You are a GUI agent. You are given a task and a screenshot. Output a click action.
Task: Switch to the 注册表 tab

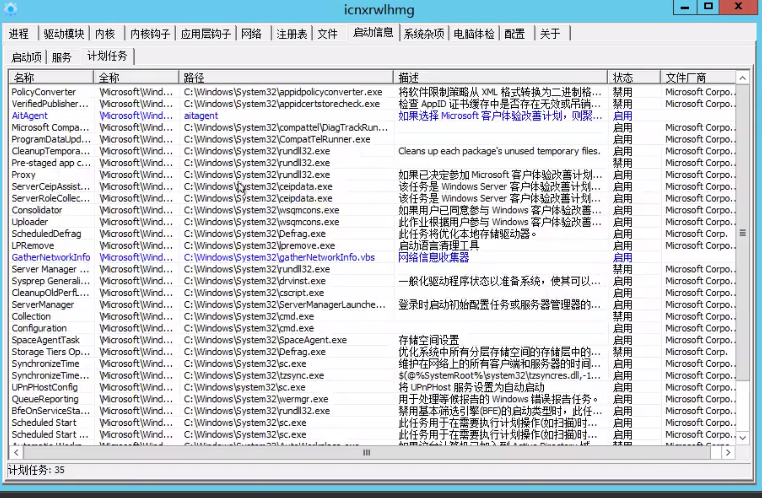click(x=291, y=33)
